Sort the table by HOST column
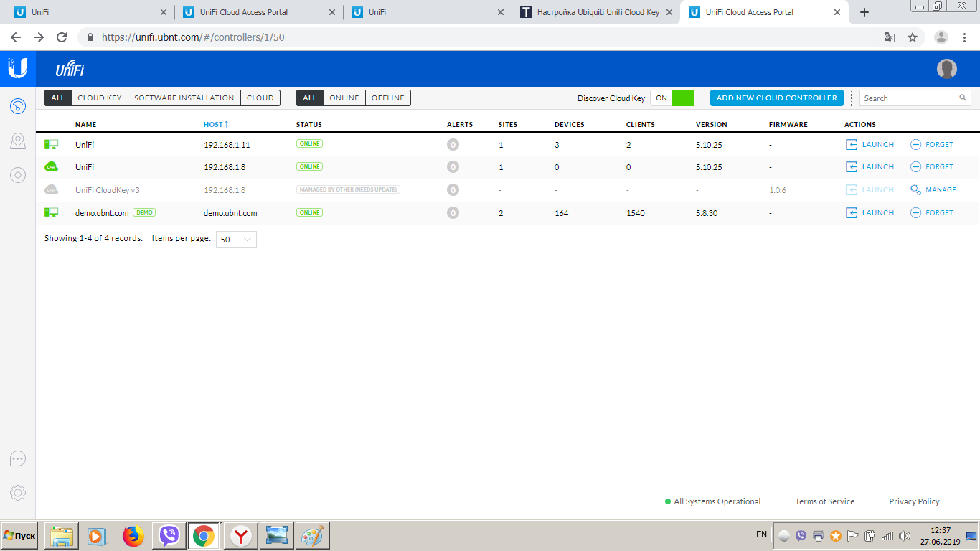The image size is (980, 551). click(x=216, y=124)
